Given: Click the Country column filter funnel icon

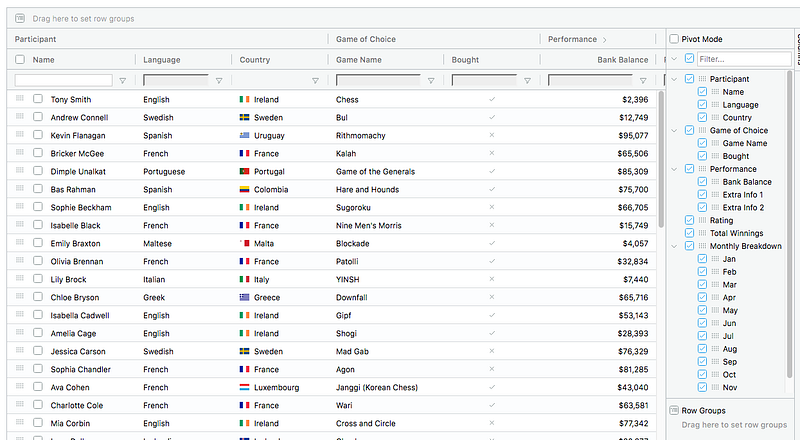Looking at the screenshot, I should pos(315,80).
